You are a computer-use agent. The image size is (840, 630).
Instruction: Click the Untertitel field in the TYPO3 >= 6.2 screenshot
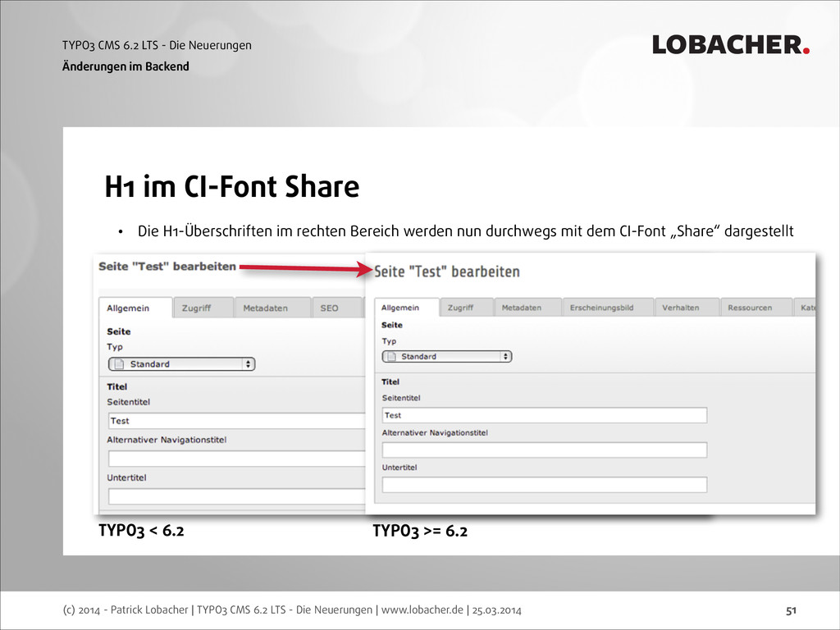(545, 485)
